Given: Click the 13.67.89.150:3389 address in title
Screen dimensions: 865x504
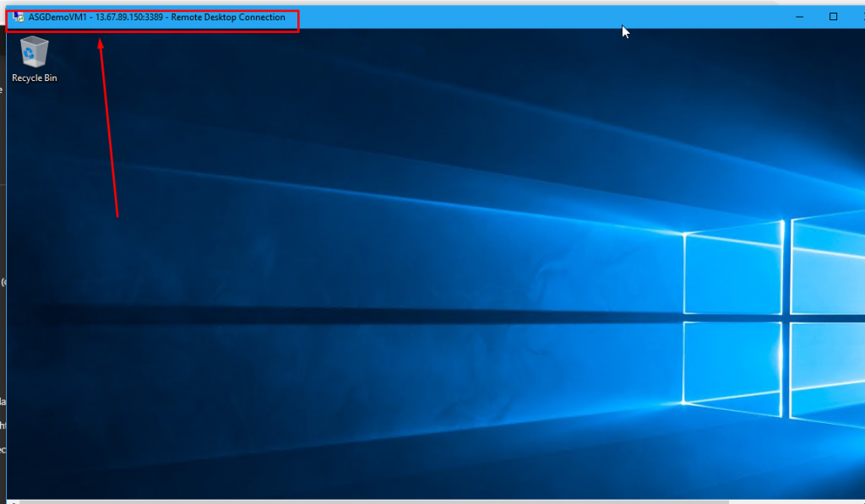Looking at the screenshot, I should pyautogui.click(x=130, y=17).
